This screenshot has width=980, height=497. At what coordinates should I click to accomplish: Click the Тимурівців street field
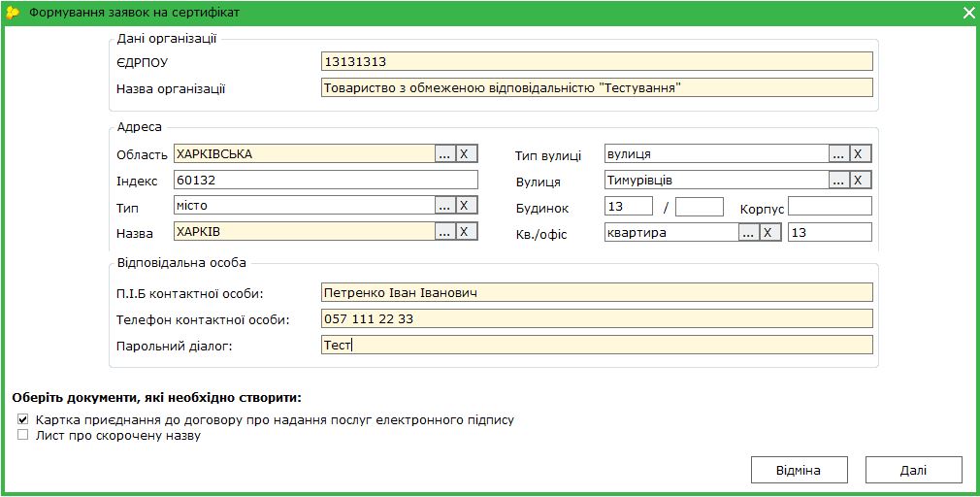717,180
